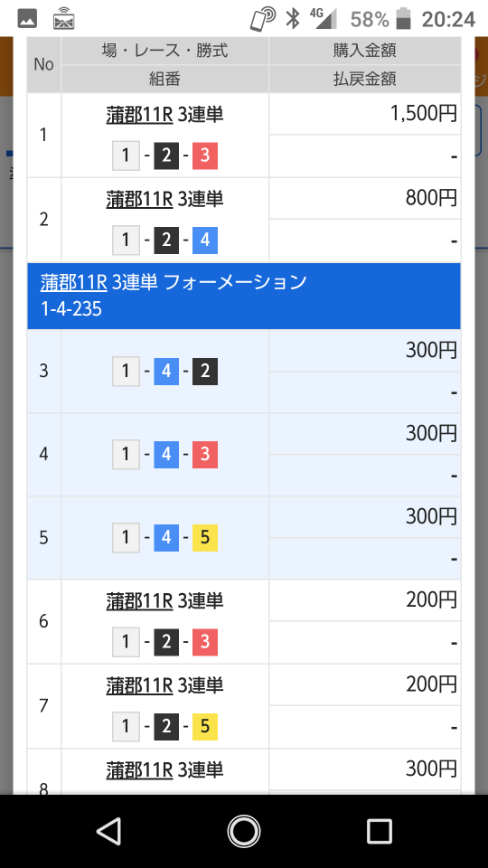Open 蒲郡11R link in bet row 2
The width and height of the screenshot is (488, 868).
(139, 199)
